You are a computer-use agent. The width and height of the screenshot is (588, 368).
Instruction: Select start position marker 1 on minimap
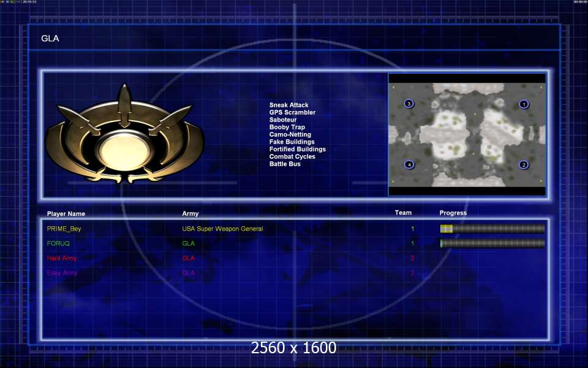pyautogui.click(x=524, y=104)
